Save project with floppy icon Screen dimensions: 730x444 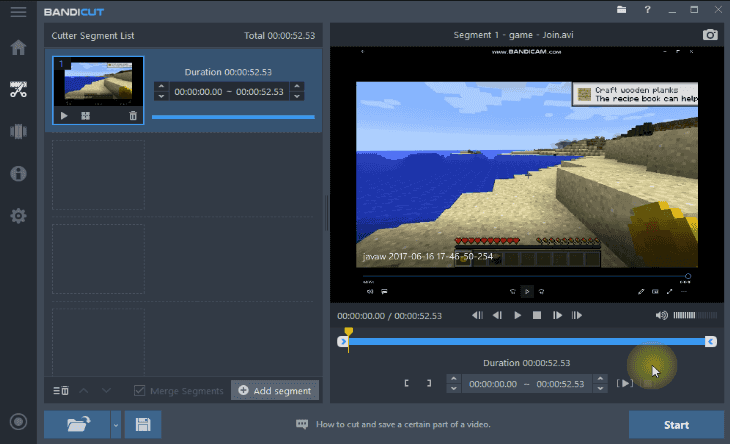(143, 424)
